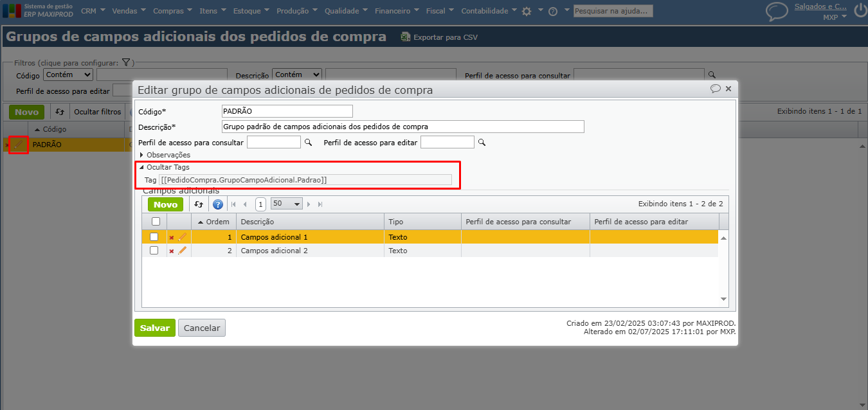The width and height of the screenshot is (868, 410).
Task: Open the Vendas menu
Action: (x=129, y=11)
